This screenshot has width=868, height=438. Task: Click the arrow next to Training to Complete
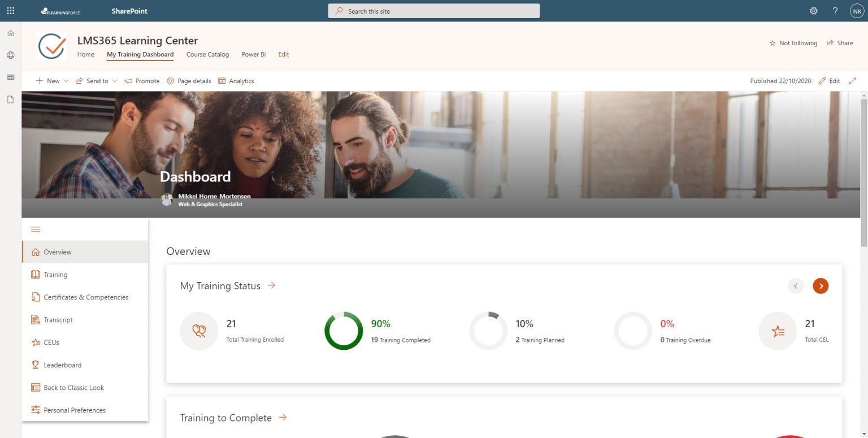[x=283, y=417]
